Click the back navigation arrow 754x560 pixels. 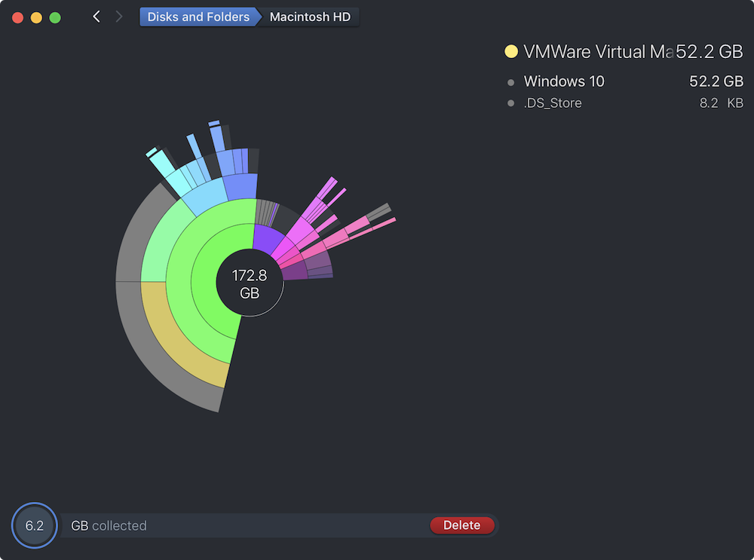(96, 17)
